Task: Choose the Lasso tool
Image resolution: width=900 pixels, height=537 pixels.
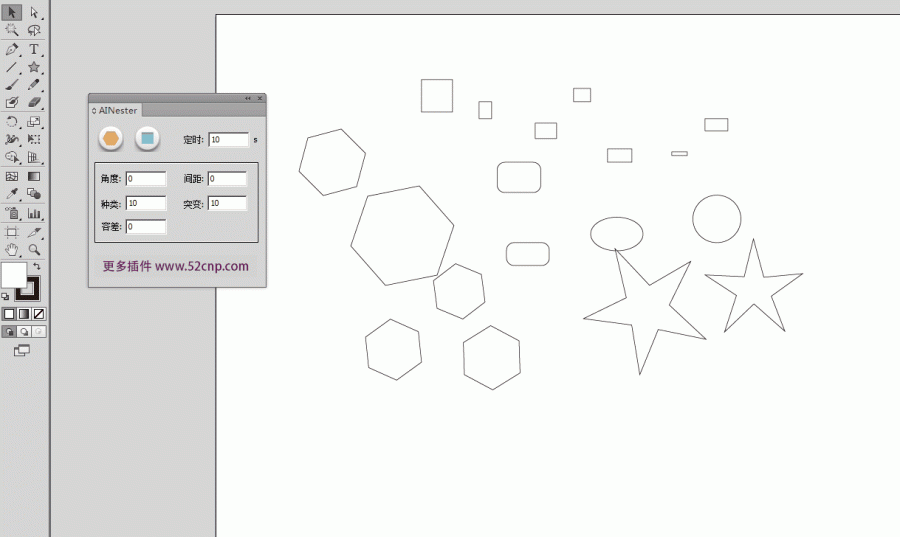Action: [x=34, y=30]
